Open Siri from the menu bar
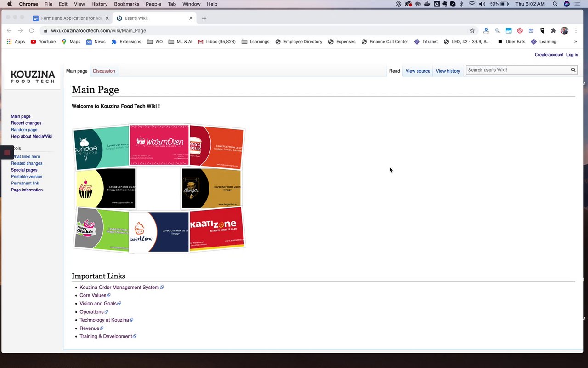 [567, 4]
